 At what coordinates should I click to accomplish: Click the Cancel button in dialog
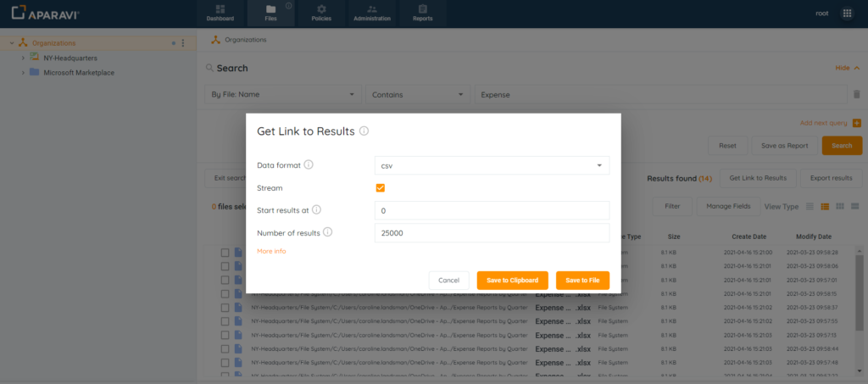(448, 281)
